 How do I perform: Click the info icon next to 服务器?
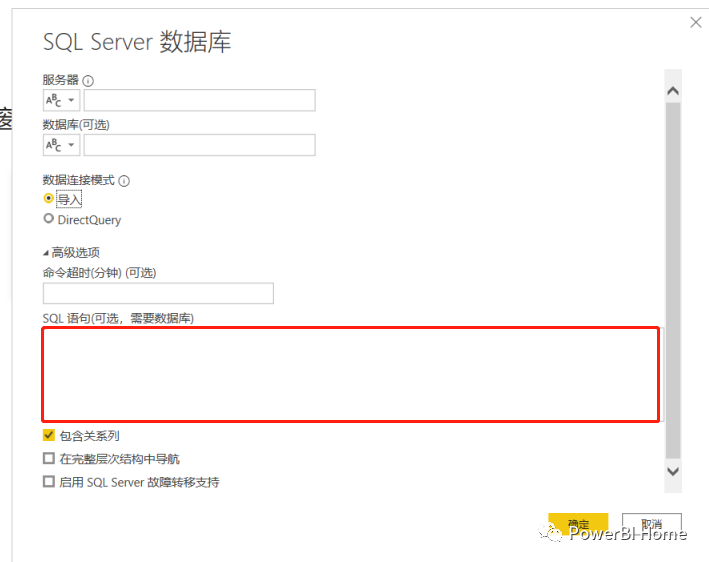(x=88, y=81)
